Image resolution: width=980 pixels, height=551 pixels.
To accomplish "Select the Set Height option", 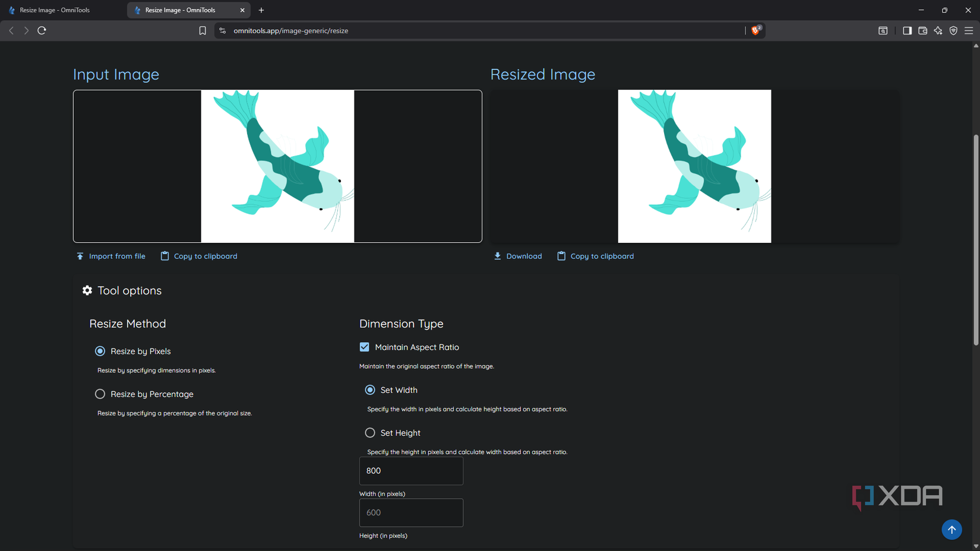I will (370, 432).
